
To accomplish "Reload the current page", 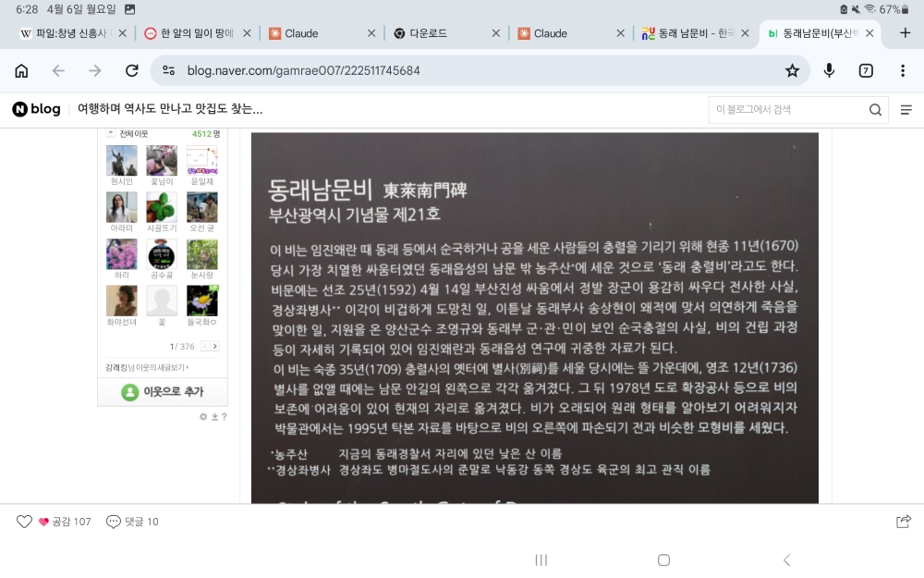I will point(131,70).
